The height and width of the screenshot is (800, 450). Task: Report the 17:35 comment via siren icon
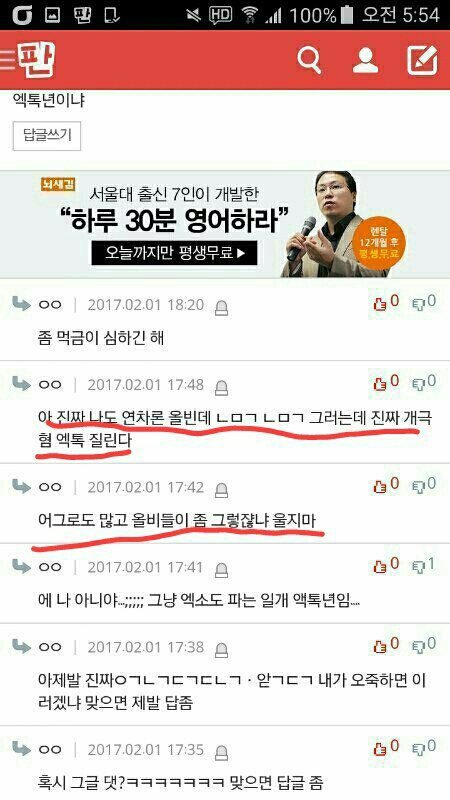pos(221,752)
